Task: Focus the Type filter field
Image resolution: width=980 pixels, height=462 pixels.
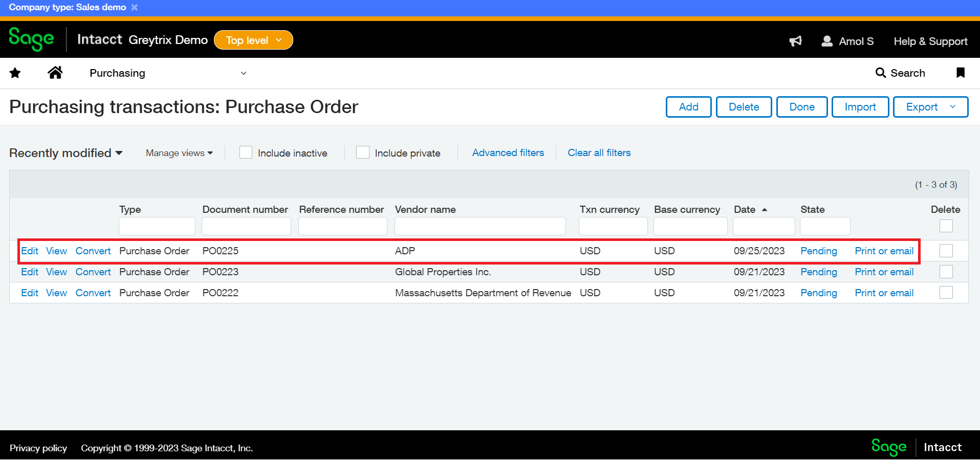Action: point(157,226)
